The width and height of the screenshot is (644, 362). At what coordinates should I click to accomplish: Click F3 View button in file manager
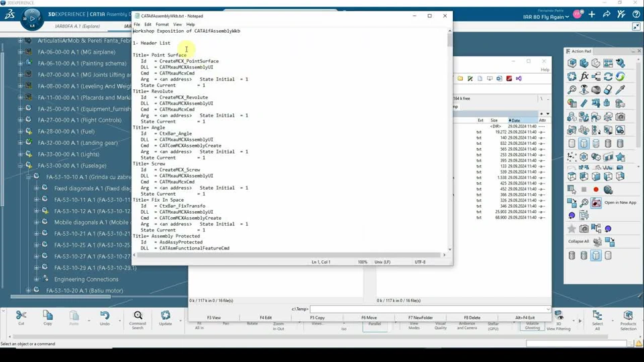(213, 317)
